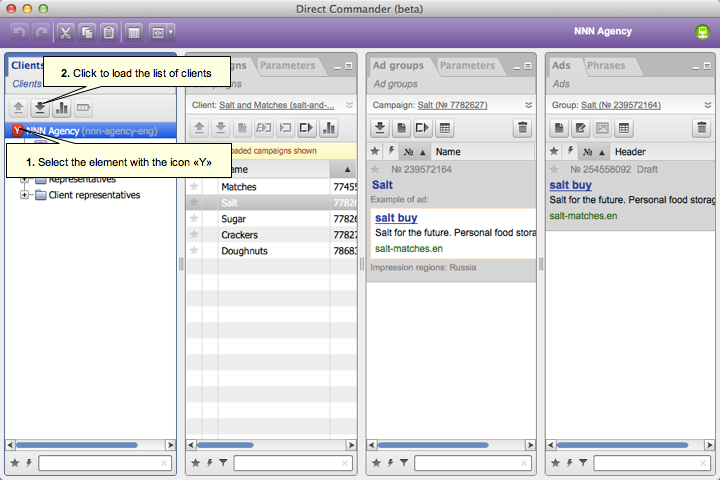Click the table view icon in Ad groups toolbar
The height and width of the screenshot is (480, 720).
[444, 128]
